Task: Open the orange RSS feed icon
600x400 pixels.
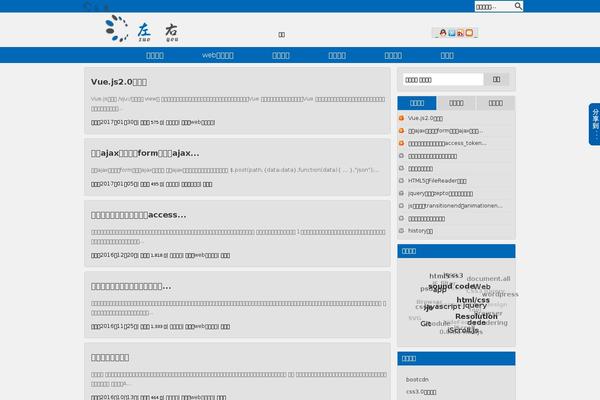Action: pos(460,33)
